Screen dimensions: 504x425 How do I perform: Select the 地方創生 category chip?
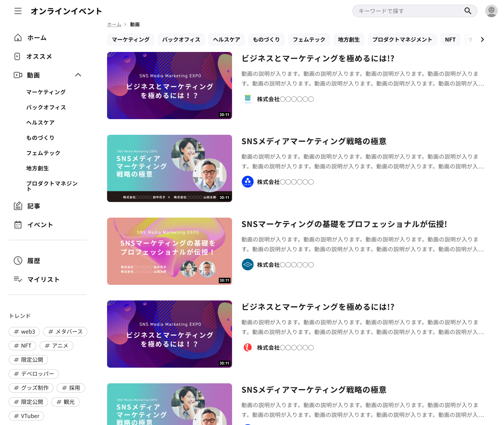(349, 39)
